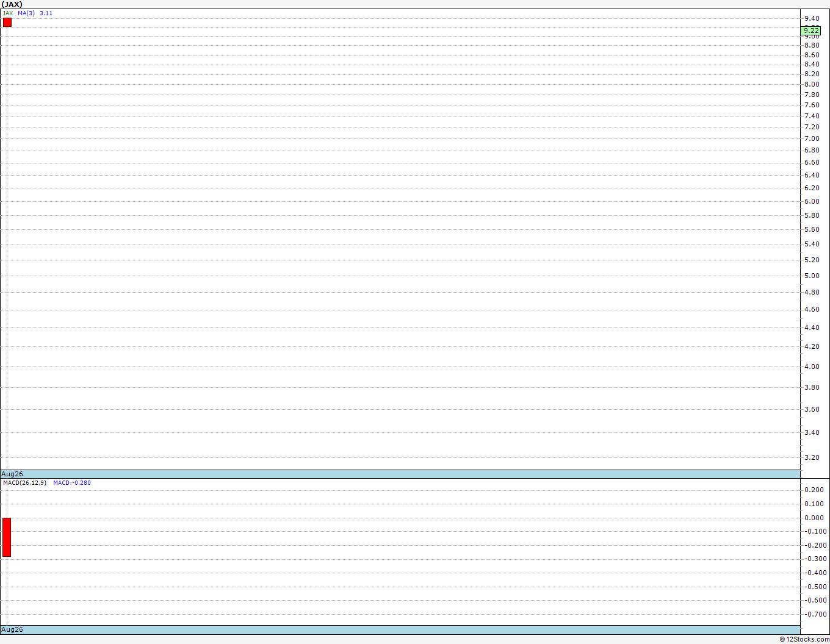830x644 pixels.
Task: Click the red MACD histogram bar
Action: [x=7, y=537]
